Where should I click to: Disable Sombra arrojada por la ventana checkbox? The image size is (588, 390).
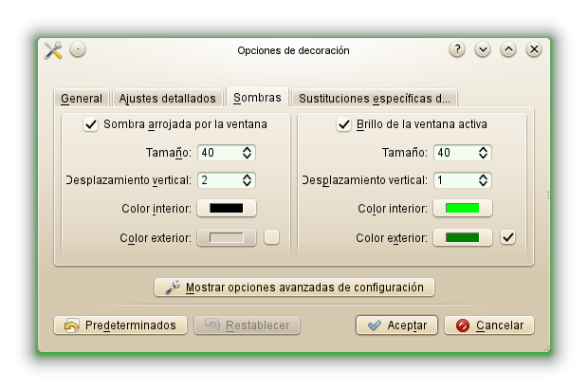point(91,123)
